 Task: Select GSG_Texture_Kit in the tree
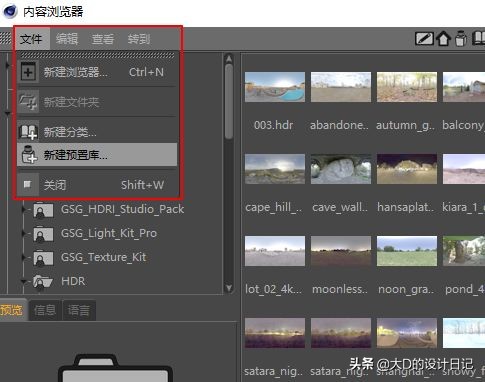pos(103,257)
